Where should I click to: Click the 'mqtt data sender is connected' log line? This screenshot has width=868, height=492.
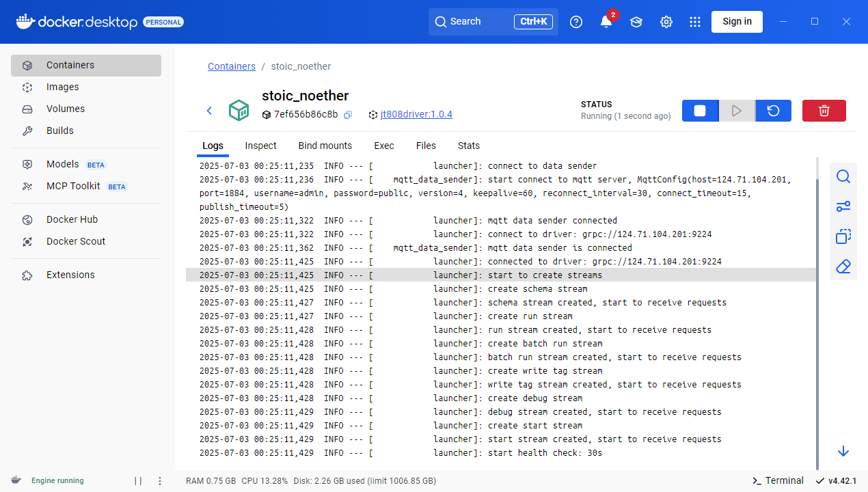501,248
